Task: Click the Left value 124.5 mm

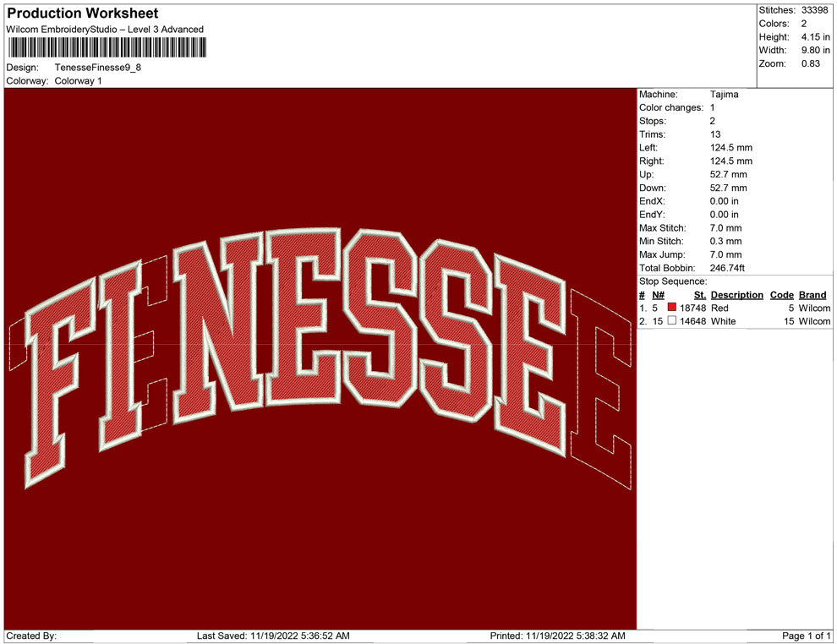Action: click(730, 147)
